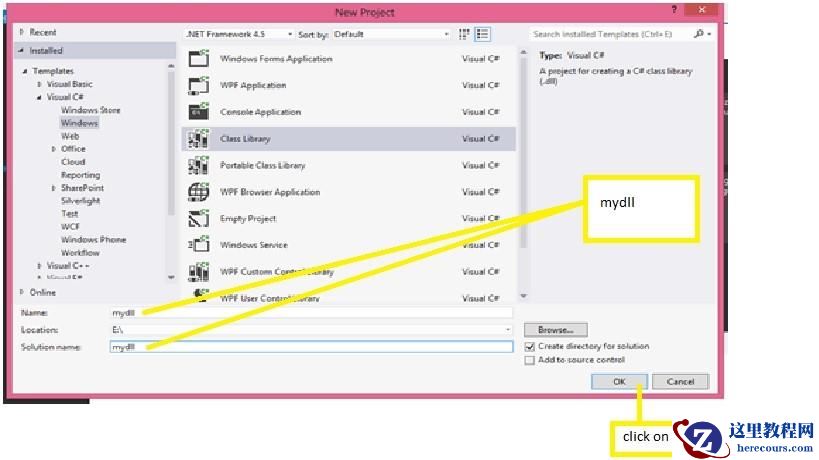Open the Location path dropdown arrow
The height and width of the screenshot is (460, 819).
(508, 330)
